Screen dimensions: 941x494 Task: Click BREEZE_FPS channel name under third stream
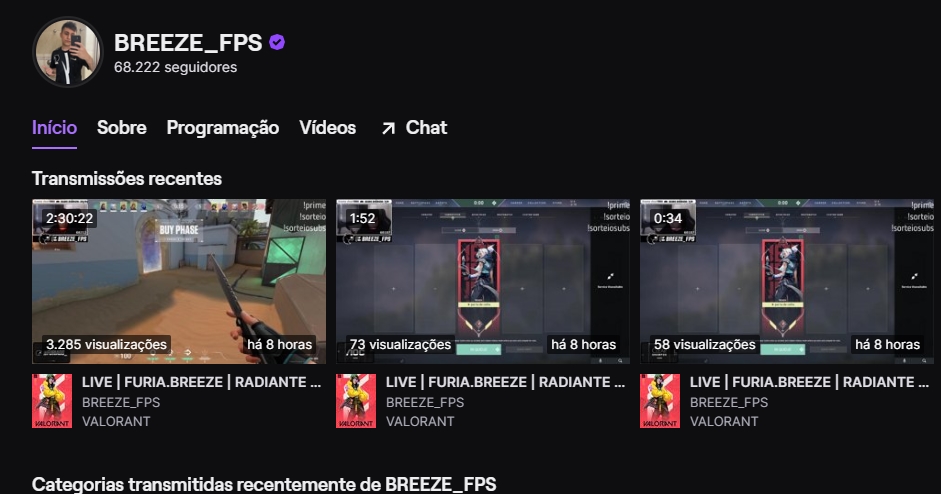click(x=729, y=402)
